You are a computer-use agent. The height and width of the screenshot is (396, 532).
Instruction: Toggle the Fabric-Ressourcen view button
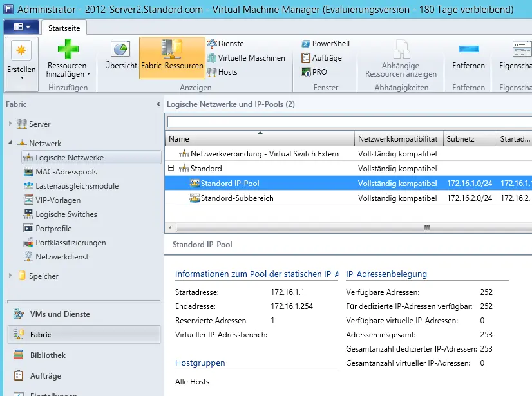tap(172, 57)
